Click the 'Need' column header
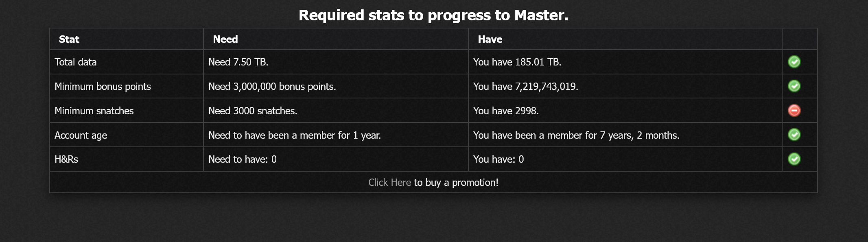 pos(225,39)
